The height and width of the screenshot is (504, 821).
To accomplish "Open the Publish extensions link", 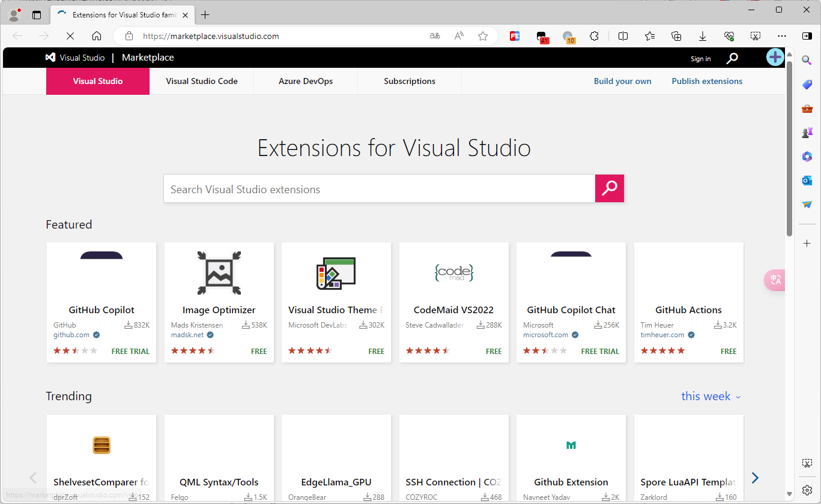I will point(707,81).
